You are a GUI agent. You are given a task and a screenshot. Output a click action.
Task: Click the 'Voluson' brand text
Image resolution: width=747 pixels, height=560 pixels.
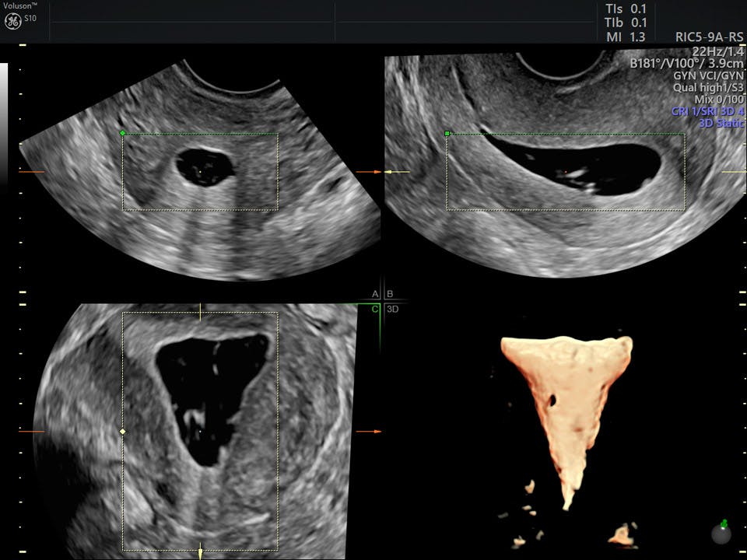point(19,5)
